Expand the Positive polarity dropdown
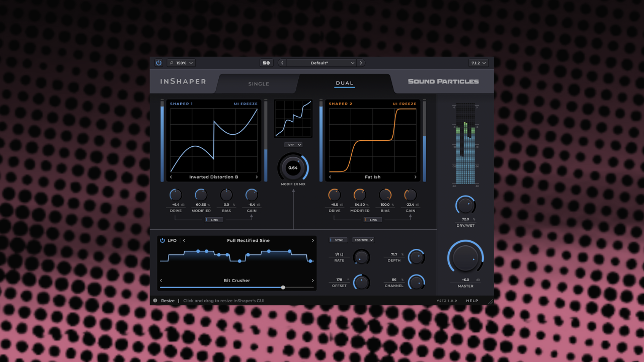The height and width of the screenshot is (362, 644). pos(363,240)
